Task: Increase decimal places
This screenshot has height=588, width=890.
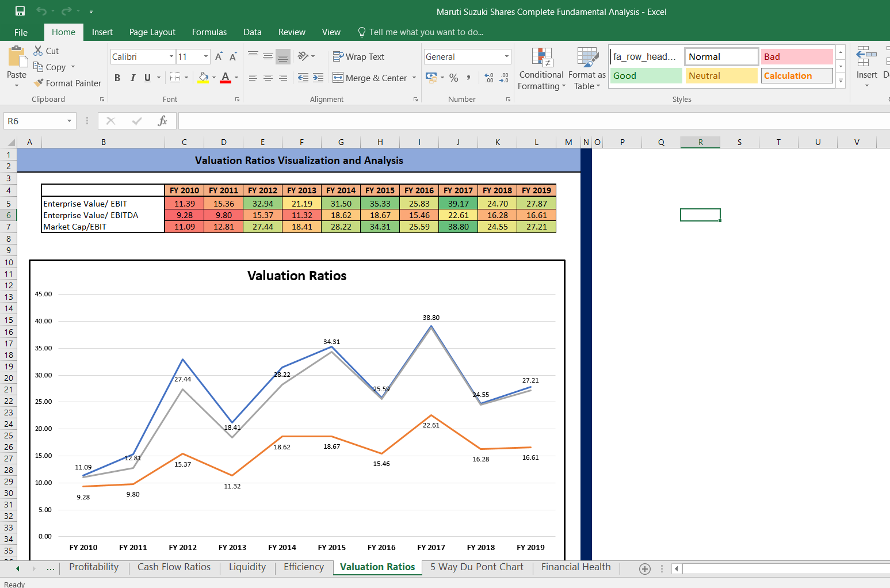Action: 489,78
